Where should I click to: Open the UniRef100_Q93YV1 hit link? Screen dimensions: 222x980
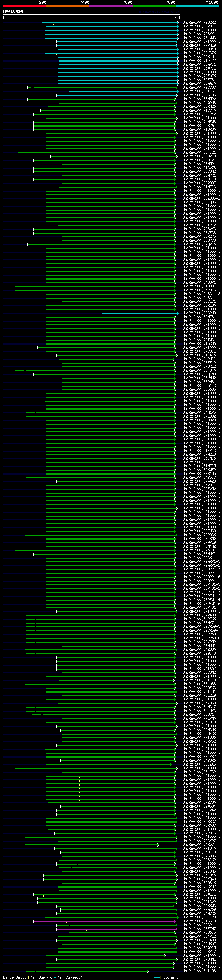pyautogui.click(x=199, y=34)
